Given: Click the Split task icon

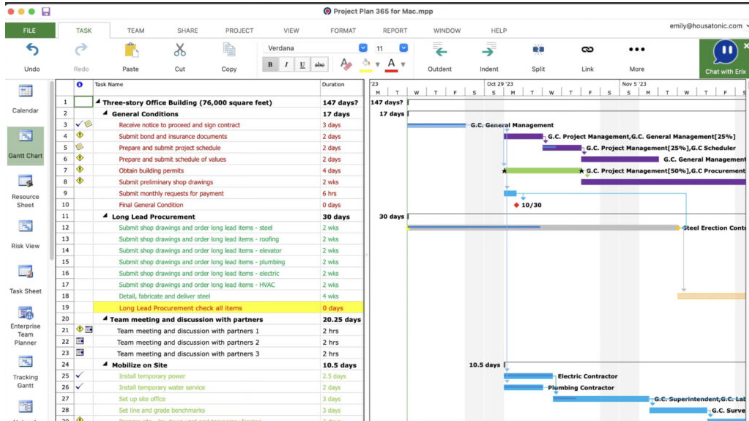Looking at the screenshot, I should [538, 50].
